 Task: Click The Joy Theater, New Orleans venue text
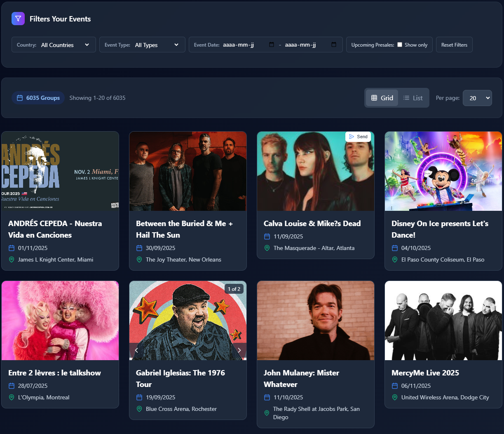tap(183, 259)
